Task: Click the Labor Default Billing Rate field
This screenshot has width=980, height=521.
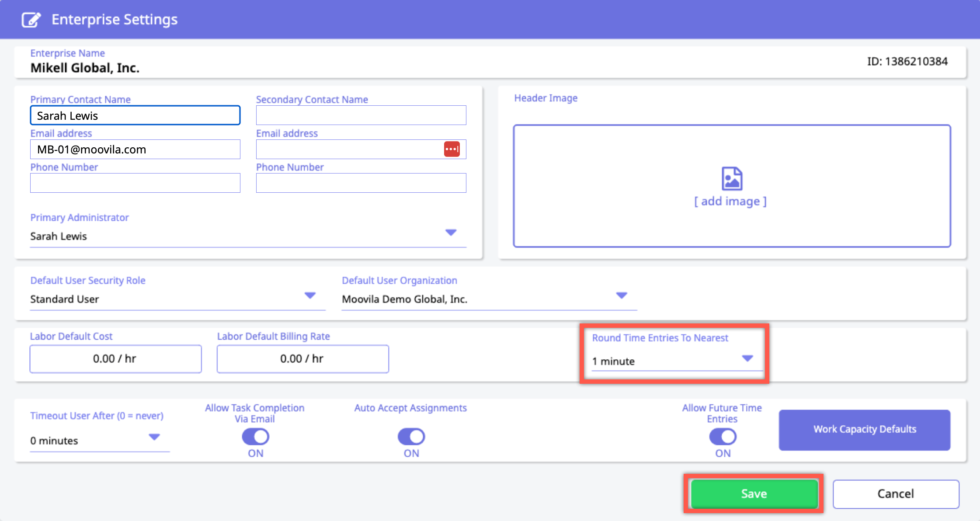Action: 302,359
